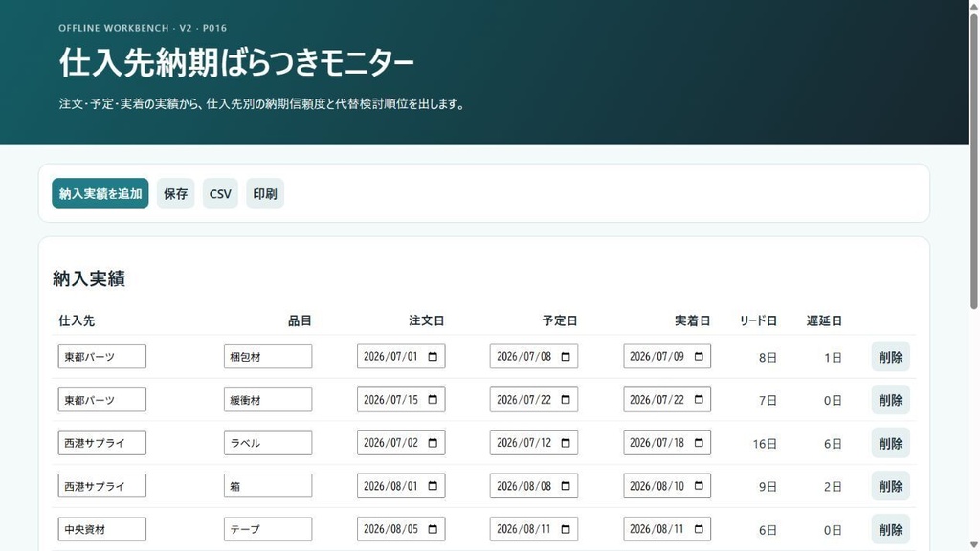Screen dimensions: 980x551
Task: Delete the 中央資材 テープ row
Action: point(891,529)
